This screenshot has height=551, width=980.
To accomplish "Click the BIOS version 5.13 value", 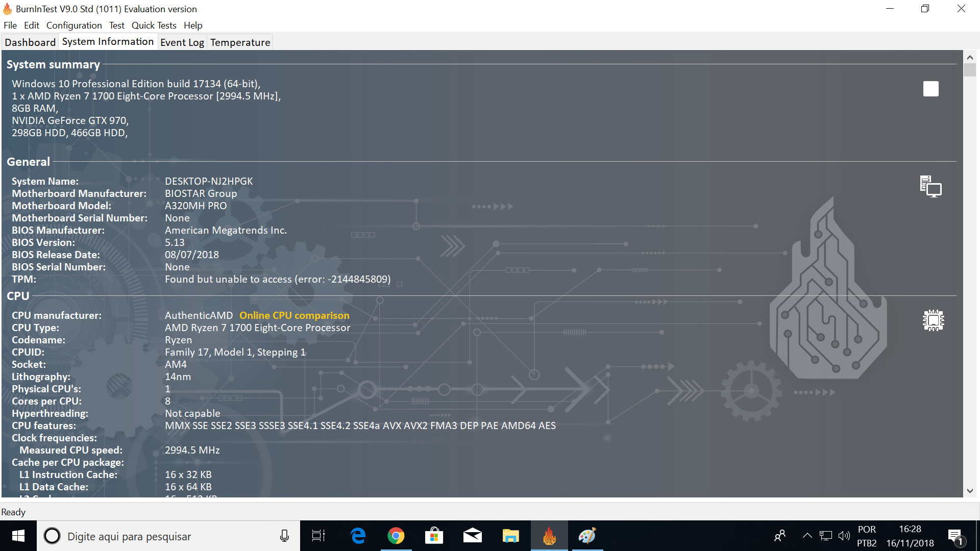I will tap(175, 242).
